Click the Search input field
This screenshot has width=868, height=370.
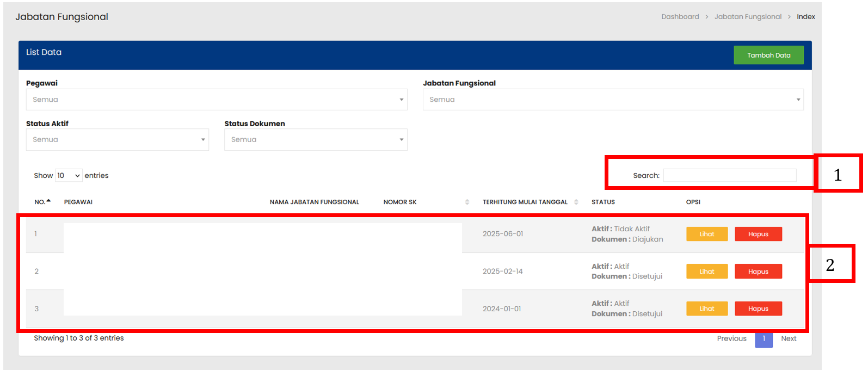click(x=729, y=175)
